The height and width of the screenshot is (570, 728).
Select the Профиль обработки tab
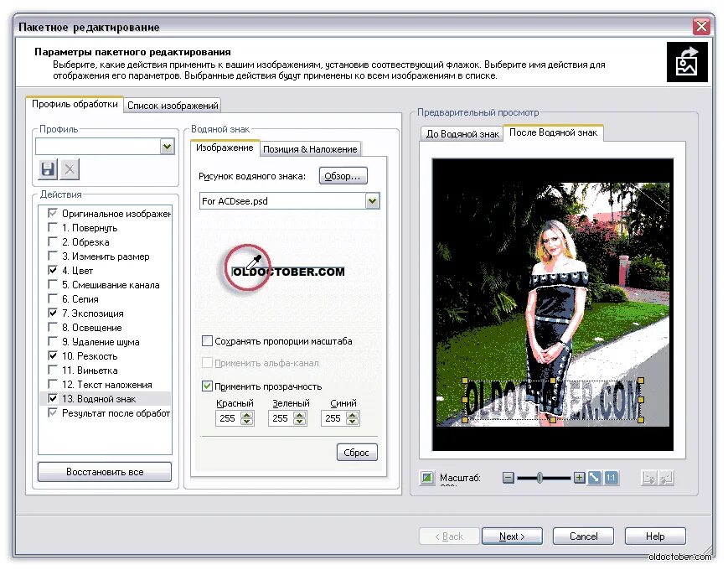[x=75, y=104]
